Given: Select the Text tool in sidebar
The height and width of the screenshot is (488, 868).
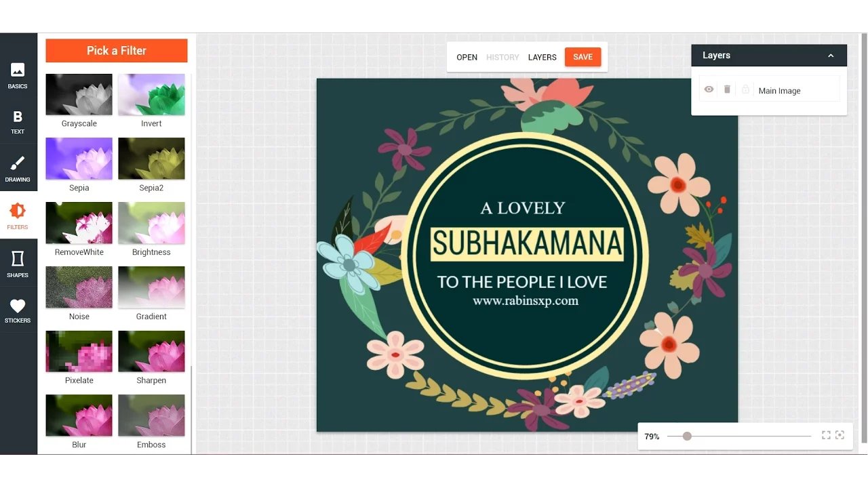Looking at the screenshot, I should click(18, 122).
